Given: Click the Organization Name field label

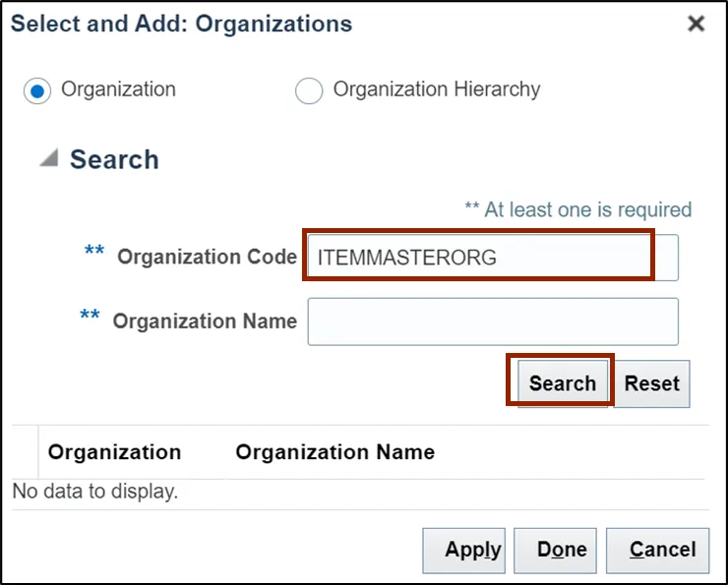Looking at the screenshot, I should coord(205,322).
